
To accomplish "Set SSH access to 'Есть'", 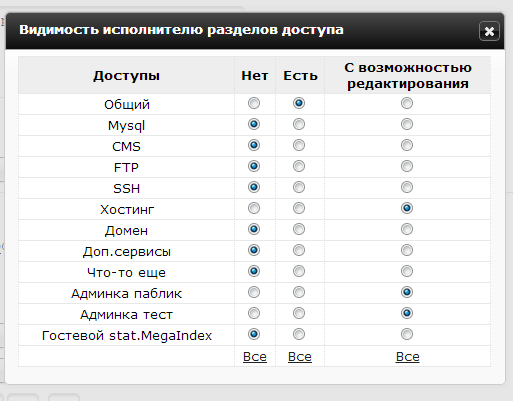I will click(x=299, y=187).
